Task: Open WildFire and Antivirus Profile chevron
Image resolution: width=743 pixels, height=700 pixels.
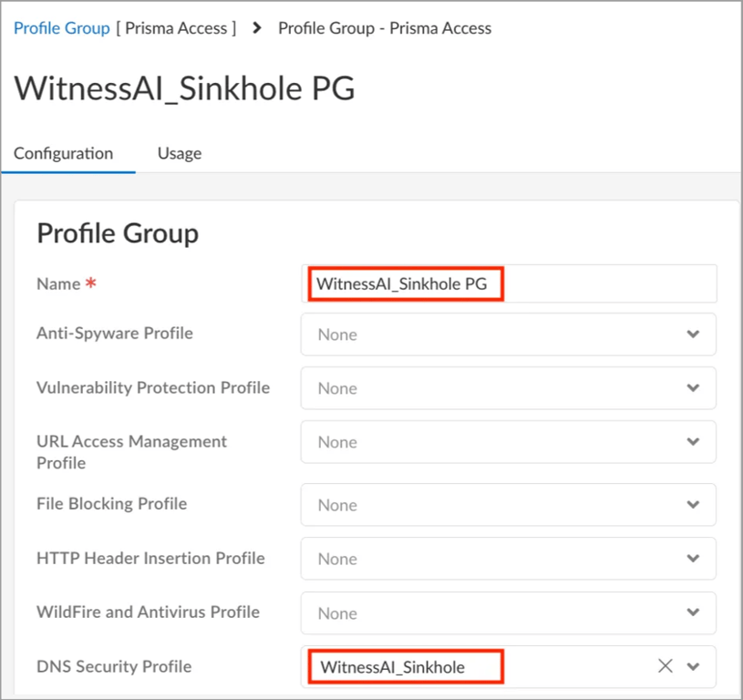Action: pyautogui.click(x=694, y=613)
